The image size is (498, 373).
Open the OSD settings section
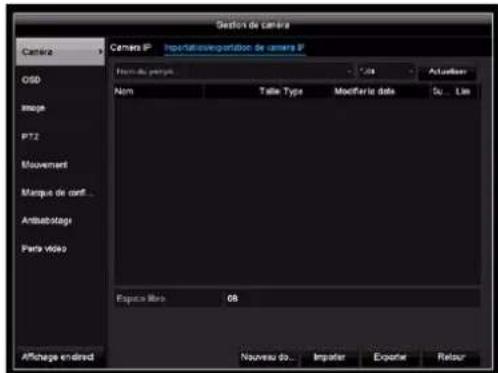tap(31, 80)
